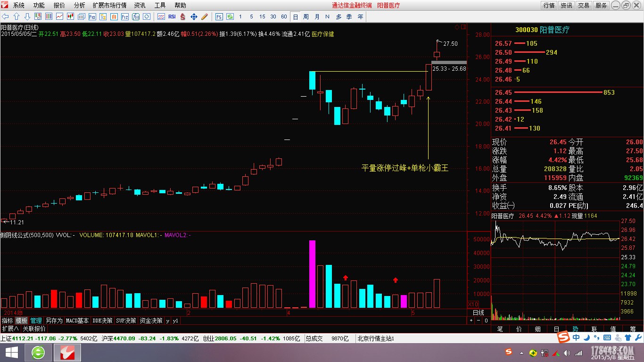The image size is (644, 362).
Task: Select the 模板 tab below chart
Action: pyautogui.click(x=22, y=321)
